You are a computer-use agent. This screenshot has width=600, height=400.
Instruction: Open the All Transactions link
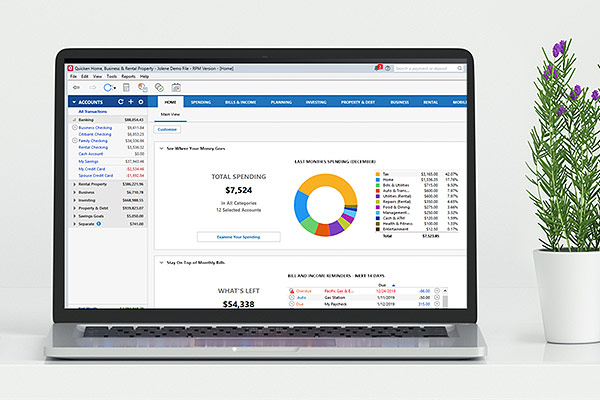click(93, 112)
